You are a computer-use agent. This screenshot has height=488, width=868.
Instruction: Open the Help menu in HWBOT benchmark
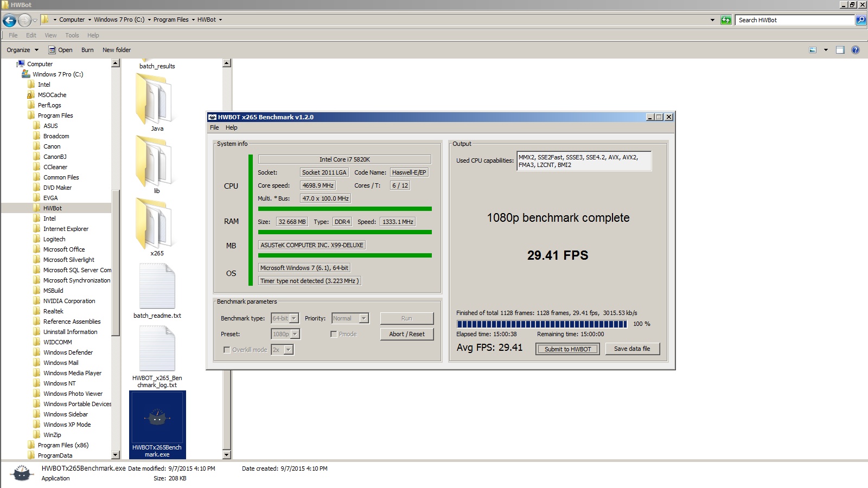(232, 127)
